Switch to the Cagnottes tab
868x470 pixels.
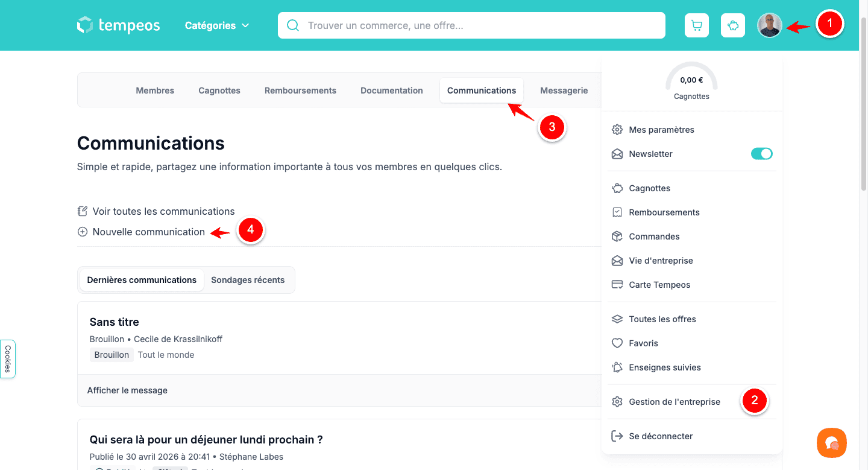pos(219,91)
